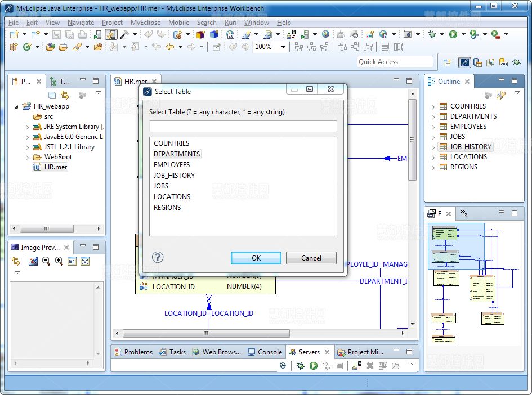
Task: Expand the JRE System Library node
Action: tap(27, 127)
